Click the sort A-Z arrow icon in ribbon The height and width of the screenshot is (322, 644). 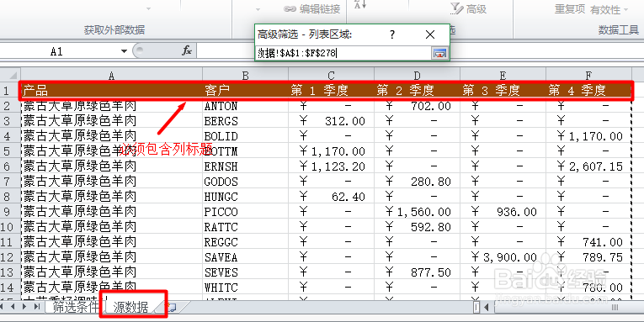pyautogui.click(x=359, y=4)
